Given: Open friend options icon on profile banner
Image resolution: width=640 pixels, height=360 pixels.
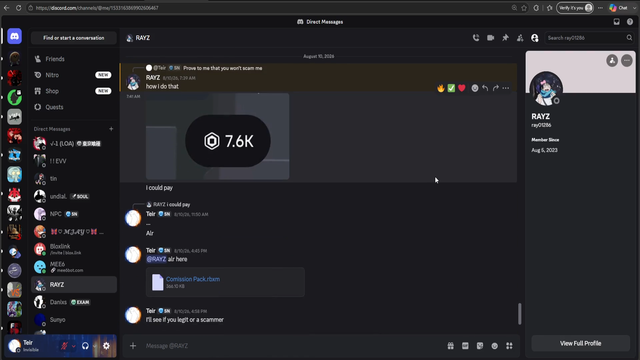Looking at the screenshot, I should point(612,60).
